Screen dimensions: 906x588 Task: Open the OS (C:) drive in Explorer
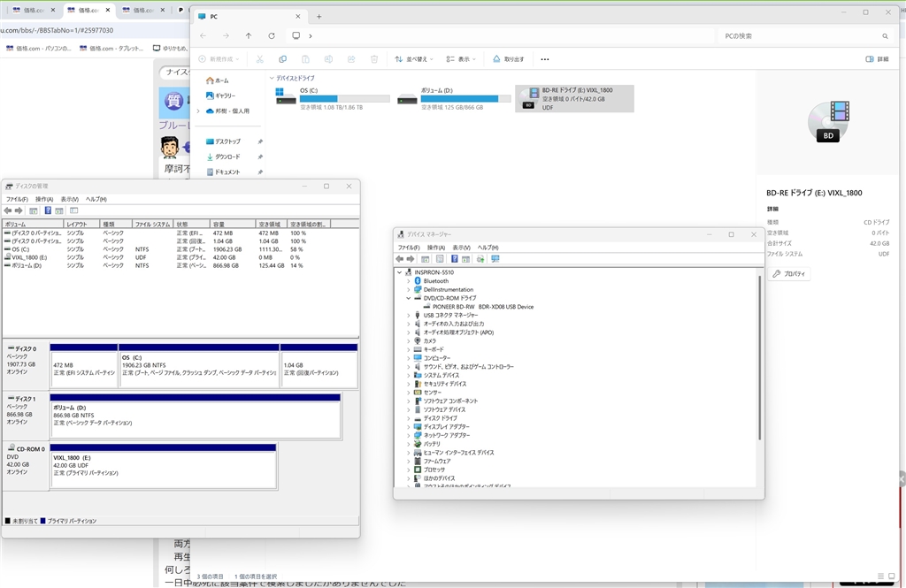coord(331,98)
